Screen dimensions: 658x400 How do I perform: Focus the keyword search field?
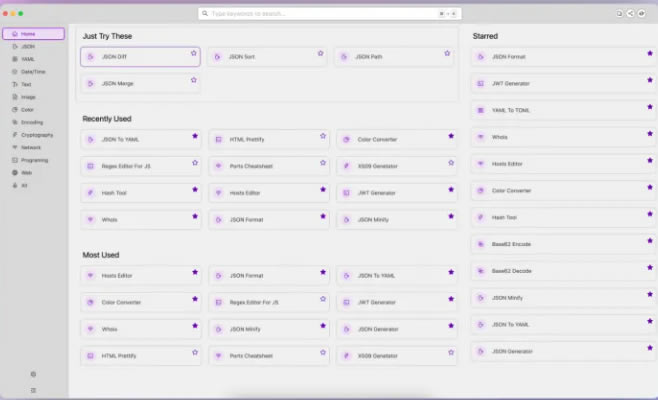click(x=320, y=14)
